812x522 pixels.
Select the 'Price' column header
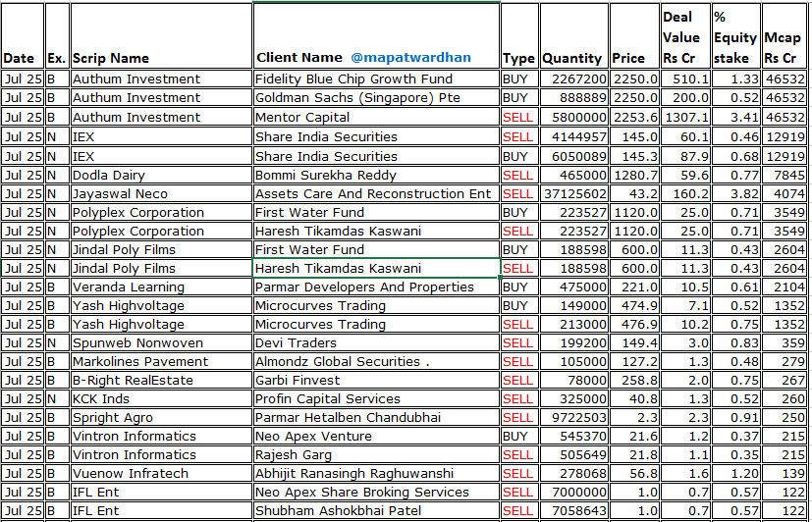[x=634, y=35]
